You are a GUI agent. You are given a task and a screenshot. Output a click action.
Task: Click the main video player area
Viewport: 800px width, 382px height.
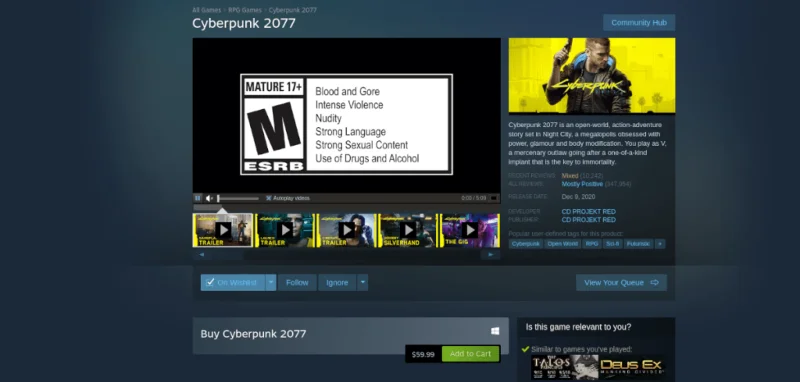coord(346,115)
